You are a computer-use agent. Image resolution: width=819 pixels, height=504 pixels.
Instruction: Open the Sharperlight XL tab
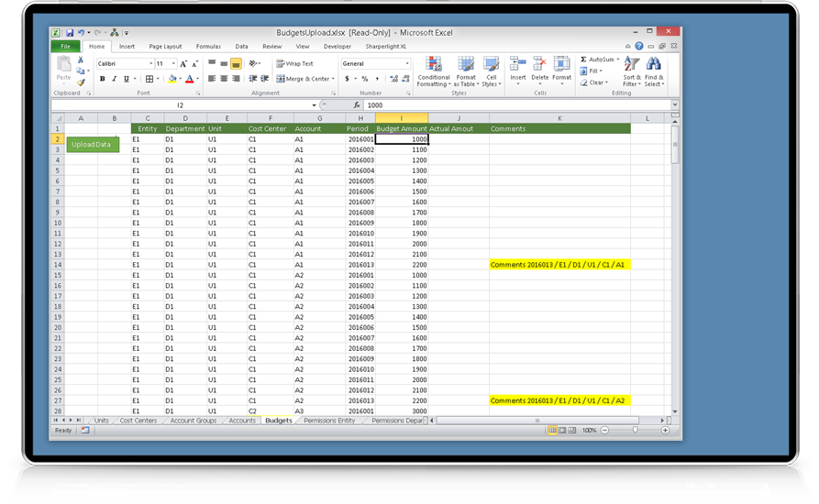(386, 47)
